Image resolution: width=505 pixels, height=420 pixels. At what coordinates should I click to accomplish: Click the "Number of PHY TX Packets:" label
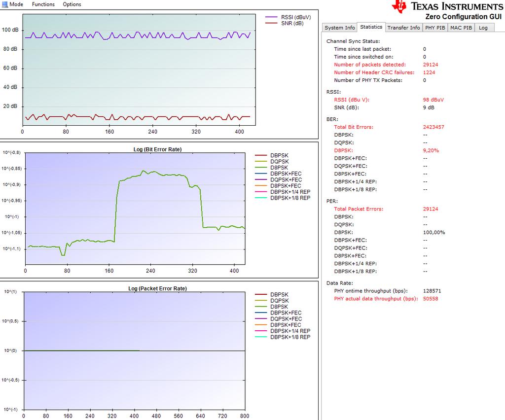click(x=368, y=80)
